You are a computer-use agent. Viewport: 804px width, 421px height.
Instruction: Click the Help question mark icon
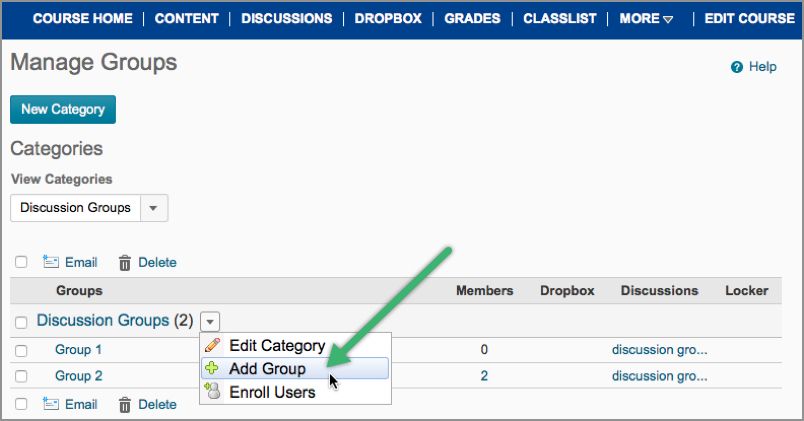click(x=737, y=67)
